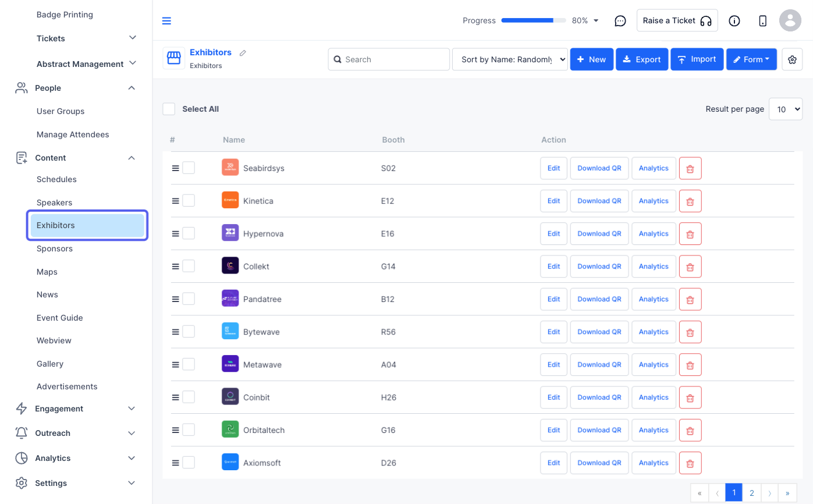Screen dimensions: 813x504
Task: Open Maps in the sidebar
Action: 47,272
